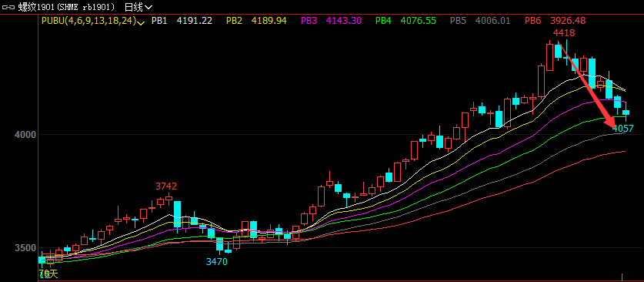The width and height of the screenshot is (644, 282).
Task: Click the 4418 high price marker
Action: coord(563,33)
